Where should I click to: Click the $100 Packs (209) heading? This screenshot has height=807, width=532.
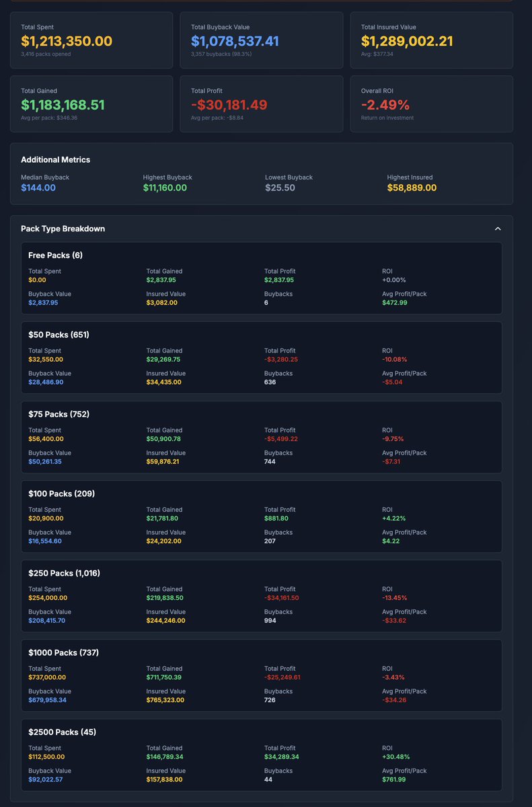pos(61,494)
